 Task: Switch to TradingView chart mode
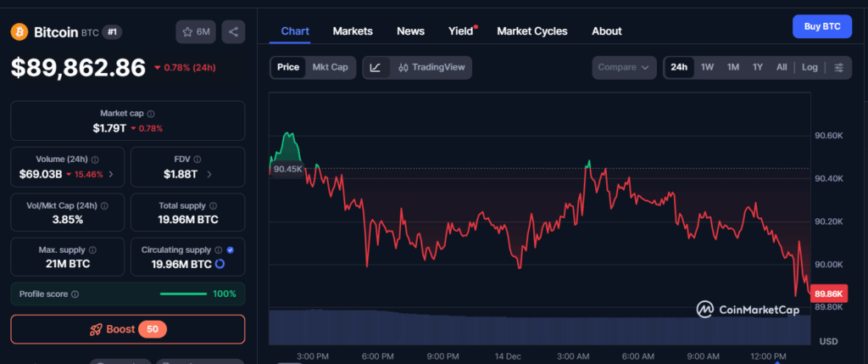coord(431,67)
